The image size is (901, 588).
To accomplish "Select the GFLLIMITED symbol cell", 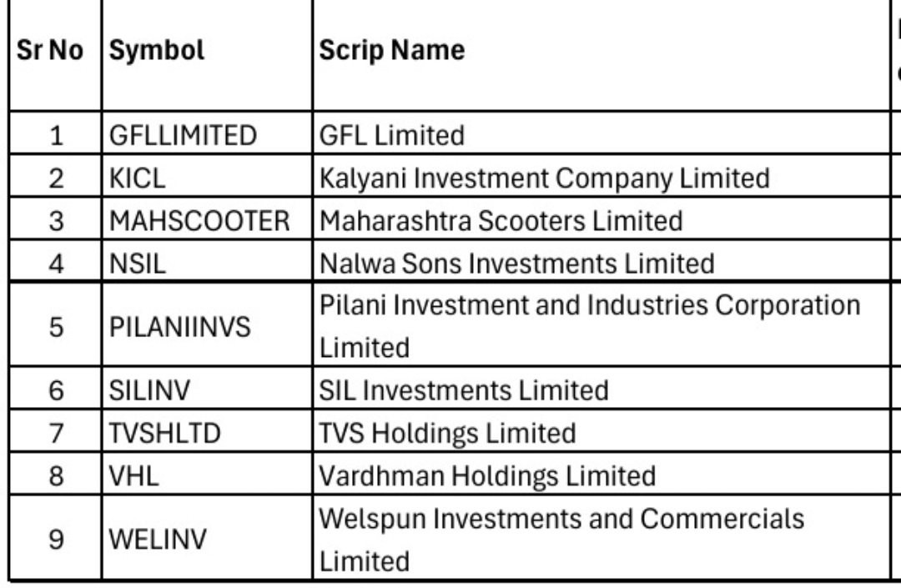I will click(x=207, y=133).
